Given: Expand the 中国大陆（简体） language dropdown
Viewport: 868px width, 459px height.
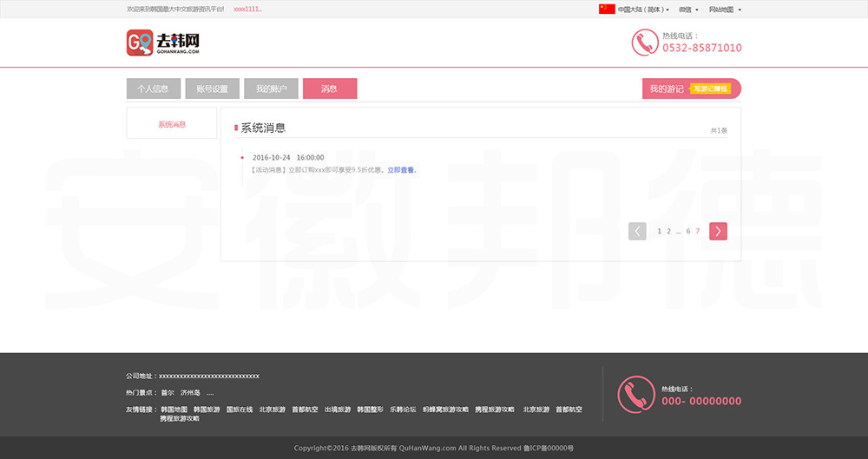Looking at the screenshot, I should (x=643, y=10).
